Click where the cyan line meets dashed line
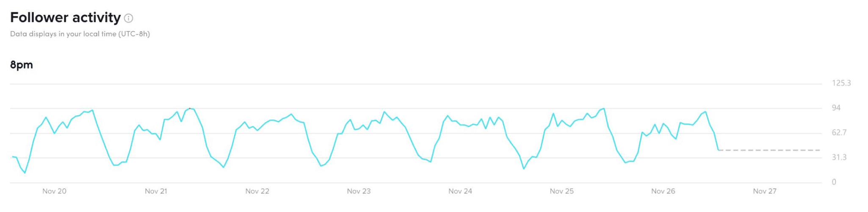The width and height of the screenshot is (868, 212). click(719, 150)
